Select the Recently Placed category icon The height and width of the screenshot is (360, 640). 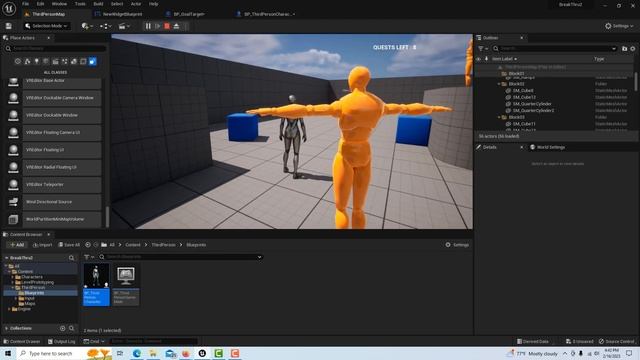pyautogui.click(x=18, y=61)
